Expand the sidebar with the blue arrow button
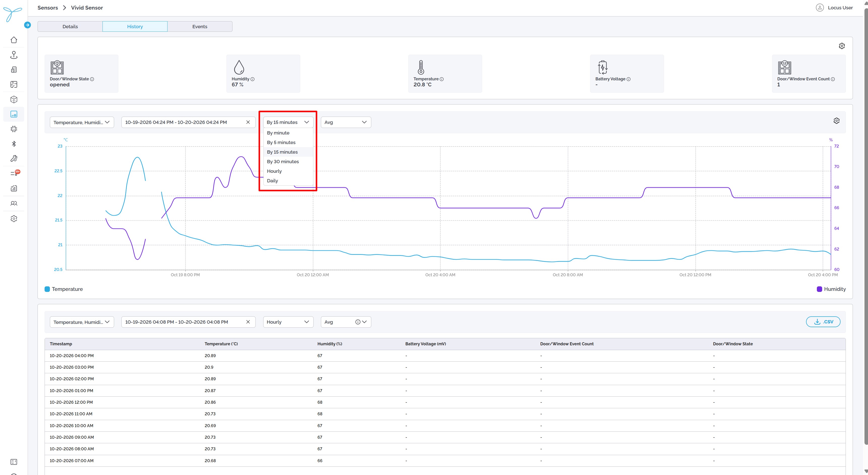 point(28,25)
